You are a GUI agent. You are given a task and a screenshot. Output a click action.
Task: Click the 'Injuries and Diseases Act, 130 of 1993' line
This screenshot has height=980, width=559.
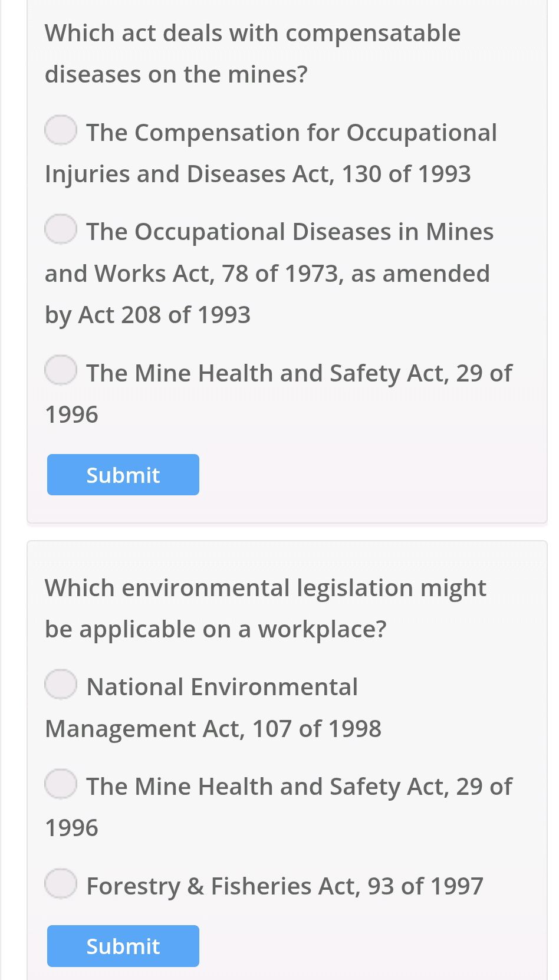point(258,174)
